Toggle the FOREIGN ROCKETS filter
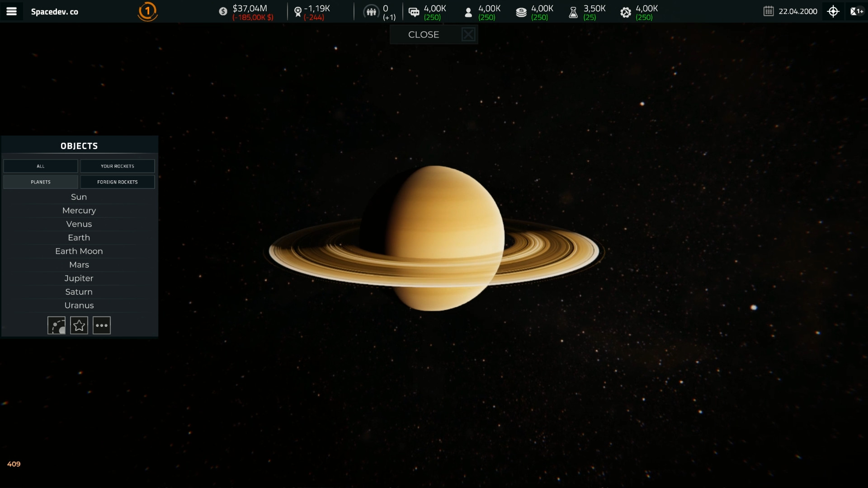This screenshot has width=868, height=488. (117, 182)
